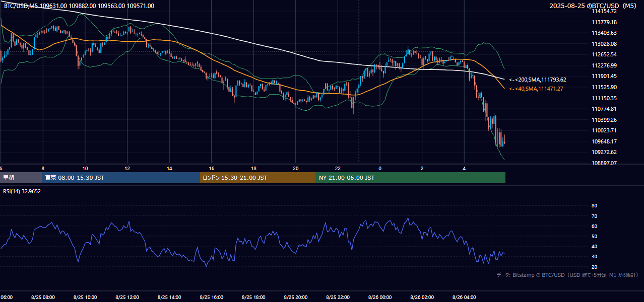Click the 8/25 16:00 bottom time label

[x=212, y=297]
